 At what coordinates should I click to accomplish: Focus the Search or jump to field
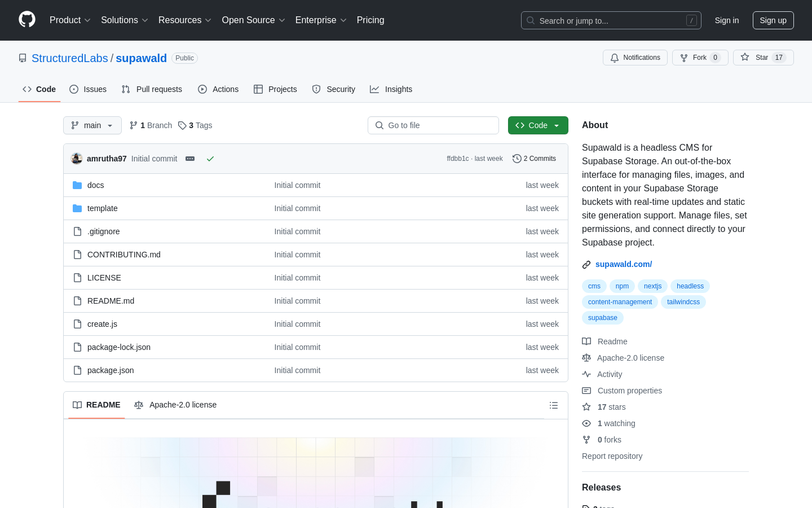pos(611,20)
